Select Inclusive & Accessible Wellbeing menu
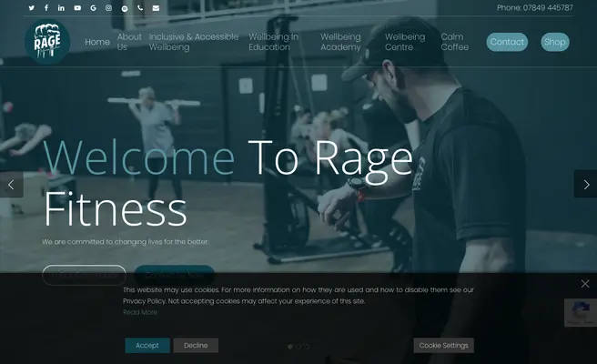 coord(194,42)
